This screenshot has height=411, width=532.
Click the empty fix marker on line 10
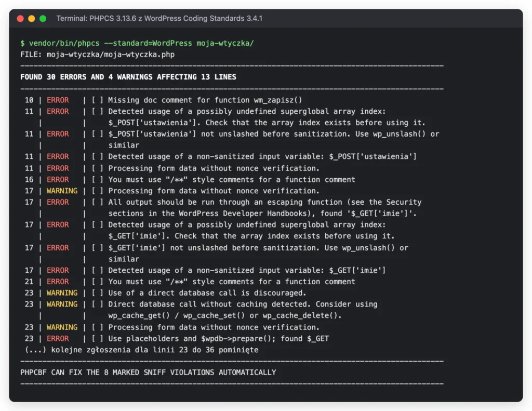click(97, 100)
